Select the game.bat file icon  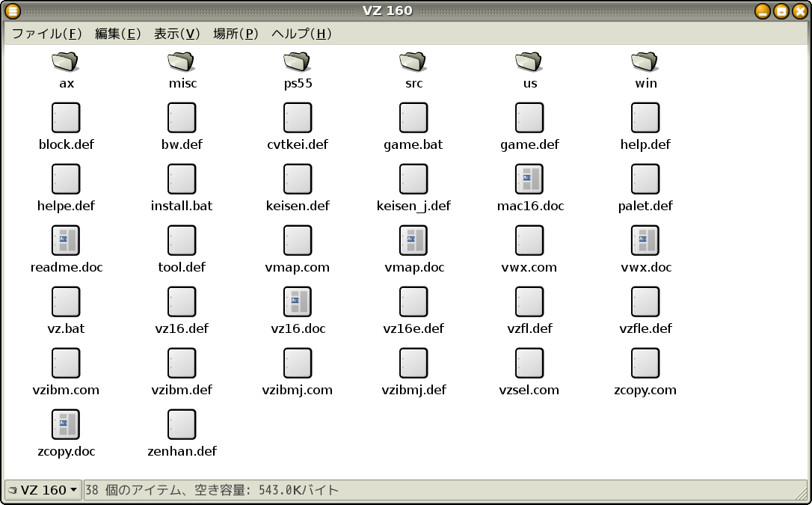click(x=413, y=117)
